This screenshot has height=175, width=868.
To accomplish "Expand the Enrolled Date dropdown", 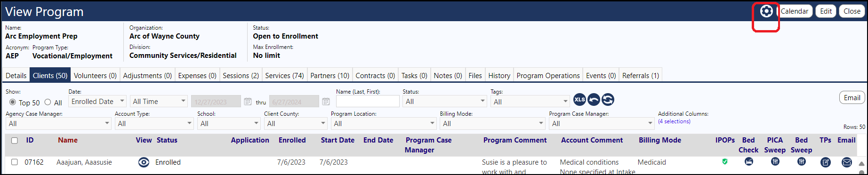I will point(97,101).
